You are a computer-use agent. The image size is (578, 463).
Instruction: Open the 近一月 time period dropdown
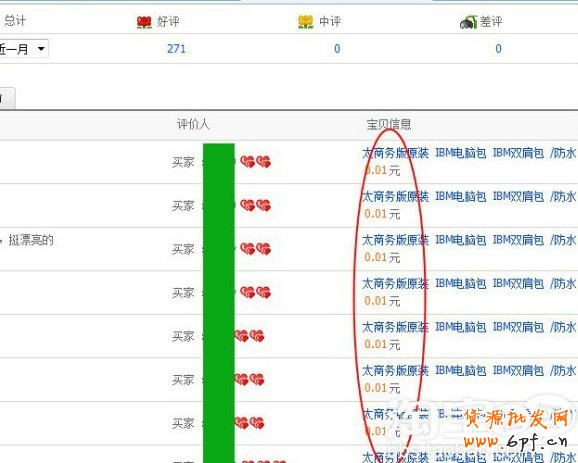coord(24,49)
